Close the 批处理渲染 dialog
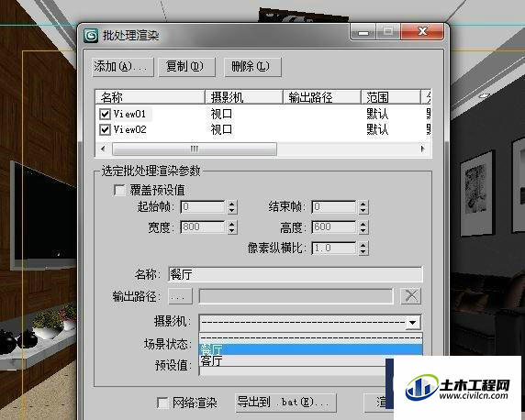Screen dimensions: 525x420 coord(422,32)
